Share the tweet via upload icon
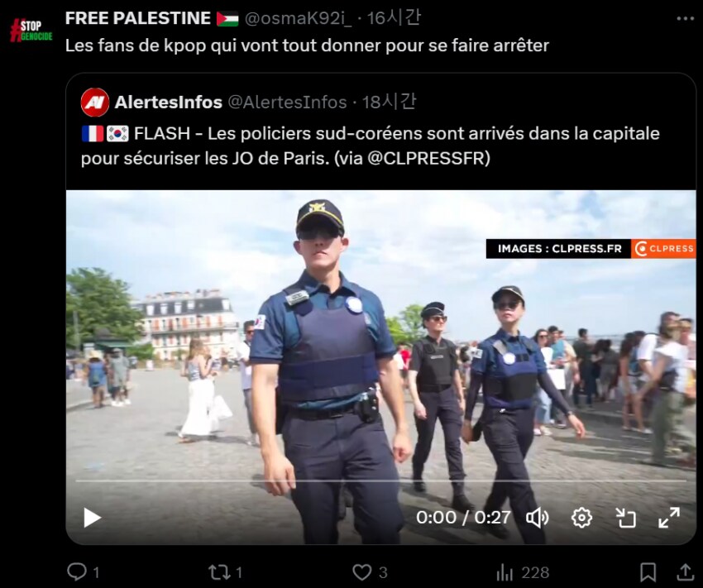Image resolution: width=703 pixels, height=588 pixels. (685, 571)
